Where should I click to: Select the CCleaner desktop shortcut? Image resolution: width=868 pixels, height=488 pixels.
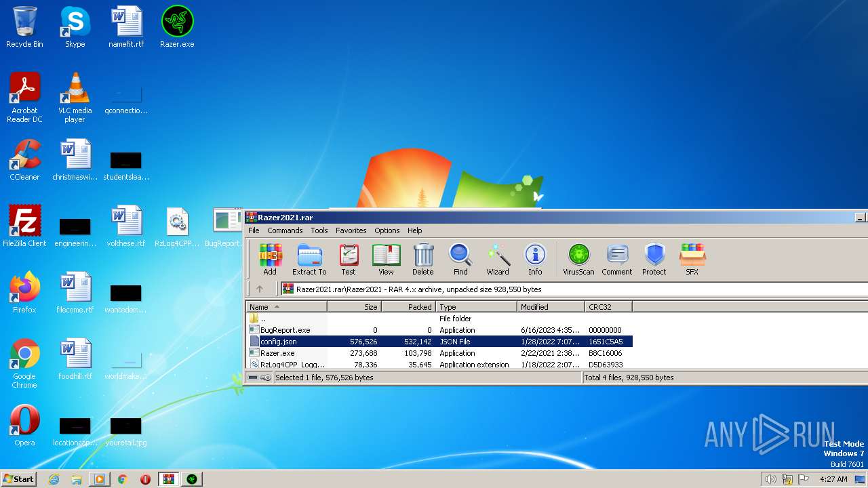tap(24, 160)
